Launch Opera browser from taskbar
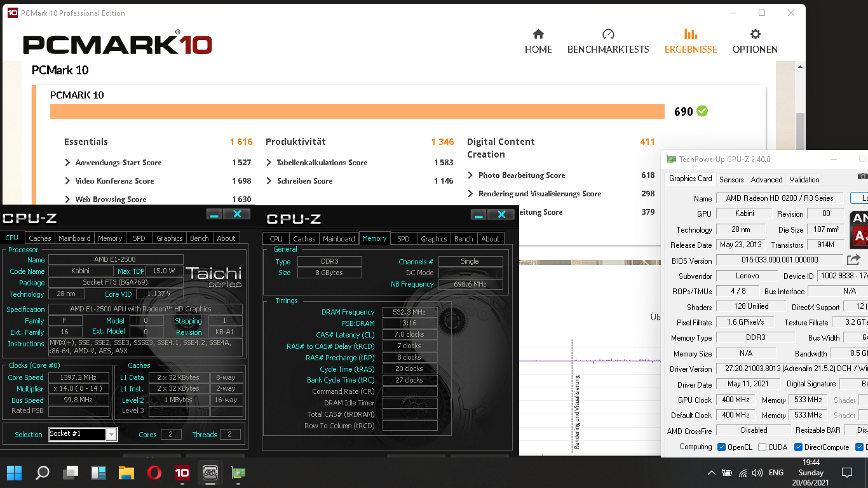 tap(154, 473)
